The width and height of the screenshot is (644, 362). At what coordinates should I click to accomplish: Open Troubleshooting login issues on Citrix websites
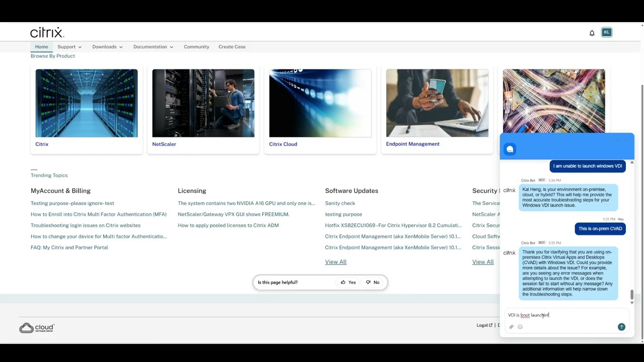[86, 225]
